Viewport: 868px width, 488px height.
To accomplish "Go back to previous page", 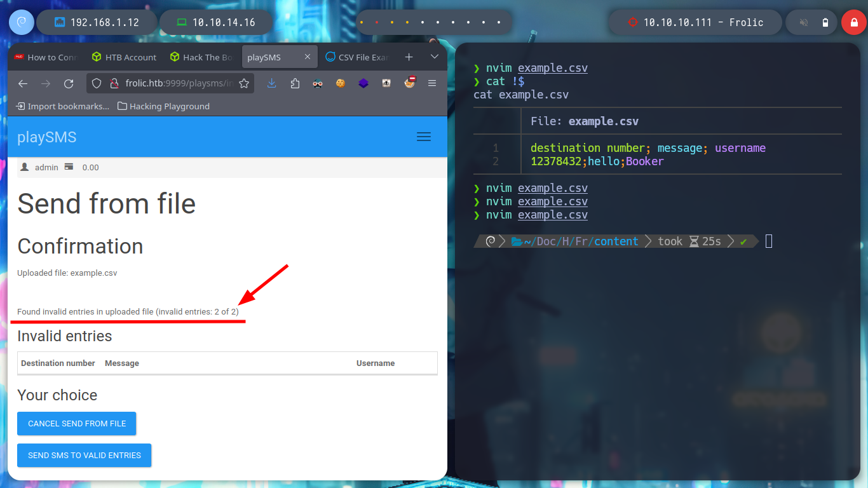I will click(23, 83).
